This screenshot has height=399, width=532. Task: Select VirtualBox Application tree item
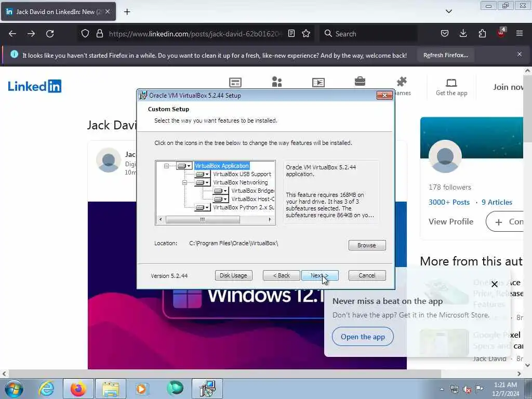222,166
